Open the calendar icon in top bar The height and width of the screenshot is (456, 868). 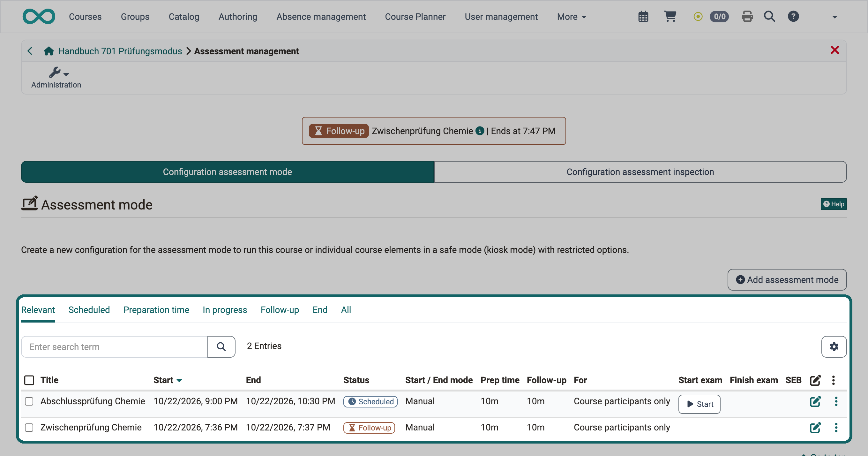(x=643, y=17)
